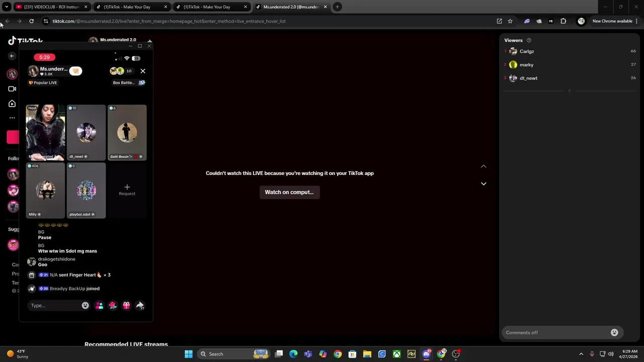This screenshot has height=362, width=644.
Task: Open the tab search dropdown in Chrome
Action: 7,7
